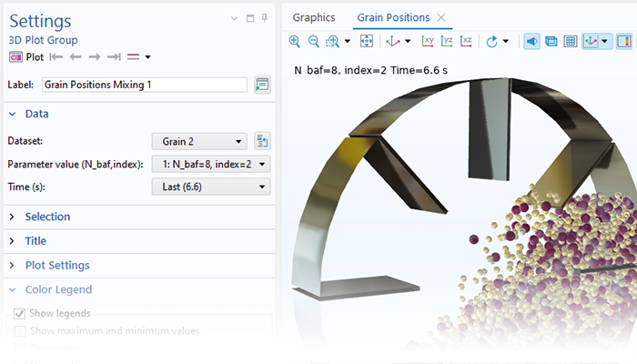637x364 pixels.
Task: Click the Label text field
Action: click(144, 85)
